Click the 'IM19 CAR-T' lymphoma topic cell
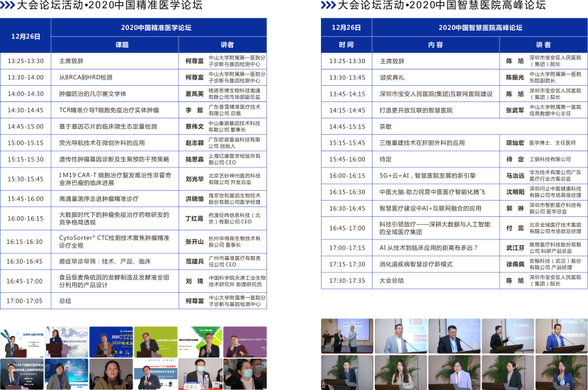588x390 pixels. [115, 179]
